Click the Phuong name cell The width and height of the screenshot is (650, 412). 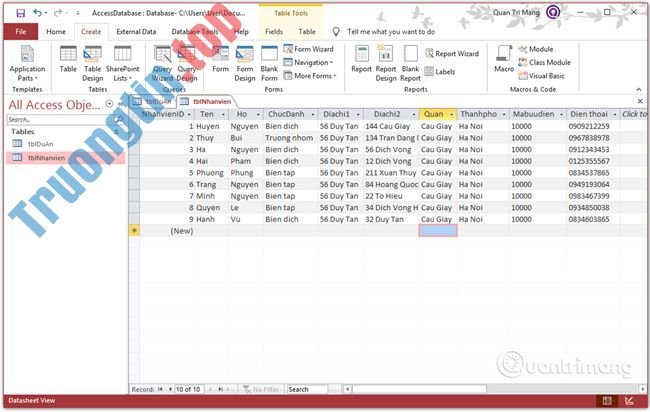[211, 173]
